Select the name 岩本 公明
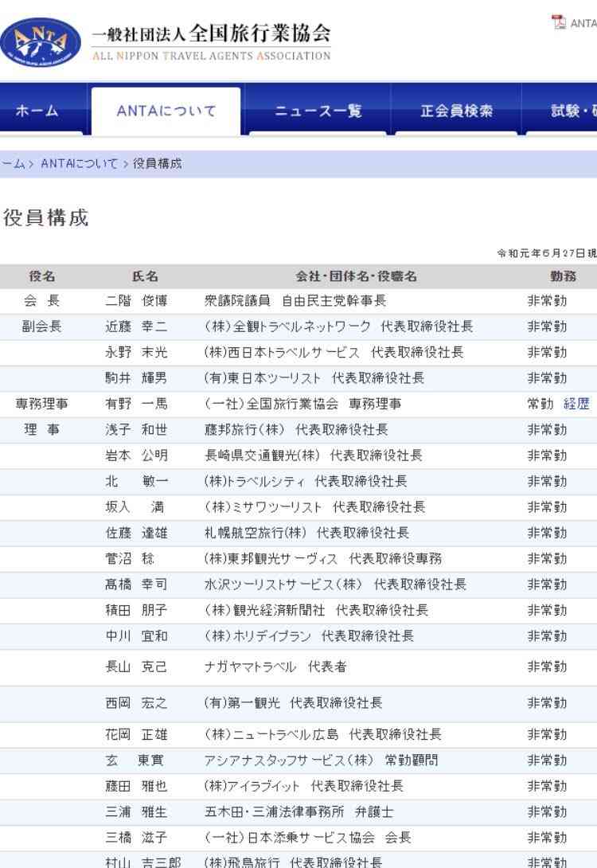The height and width of the screenshot is (868, 597). (x=136, y=456)
